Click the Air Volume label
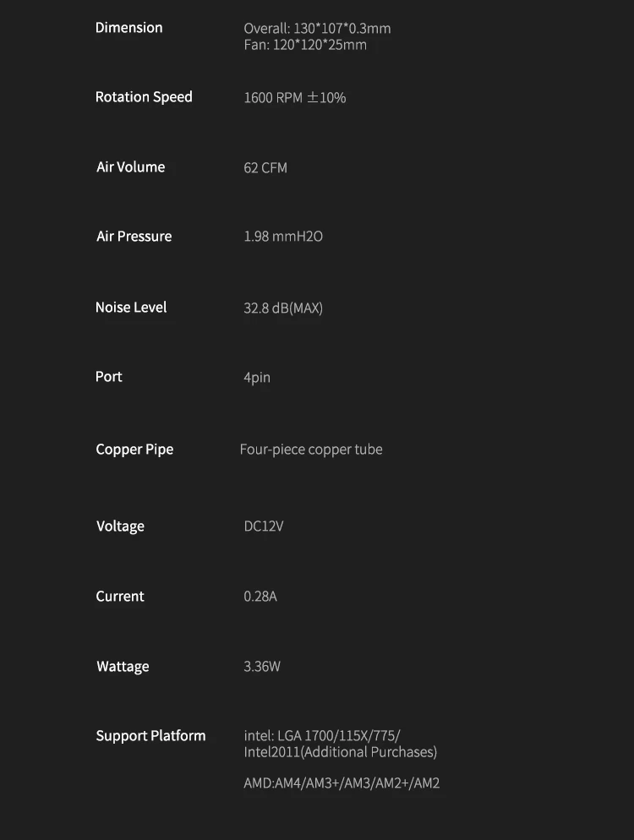Screen dimensions: 634x840 (131, 167)
